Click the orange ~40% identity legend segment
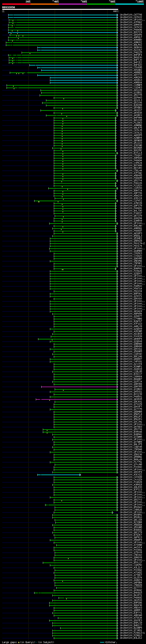146x644 pixels. (45, 4)
